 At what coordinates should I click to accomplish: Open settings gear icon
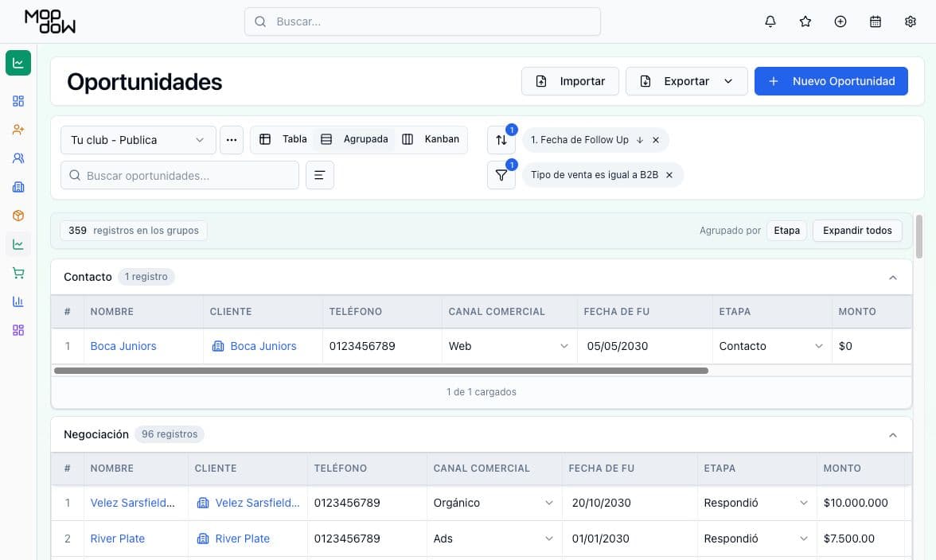910,21
